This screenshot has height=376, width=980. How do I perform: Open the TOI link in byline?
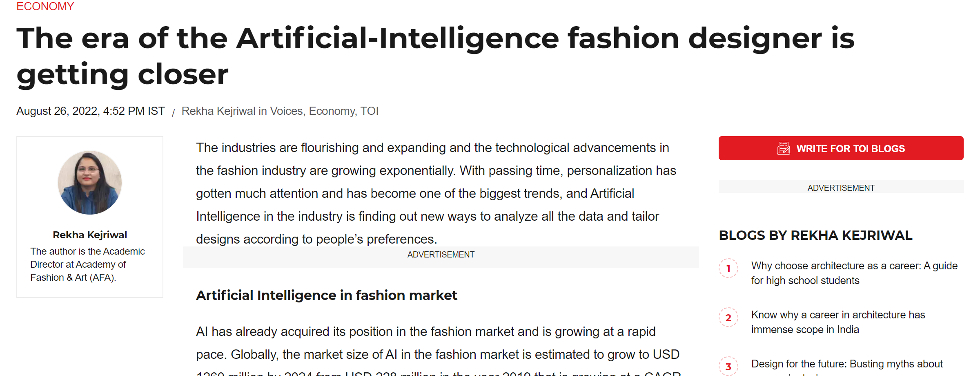[x=369, y=111]
